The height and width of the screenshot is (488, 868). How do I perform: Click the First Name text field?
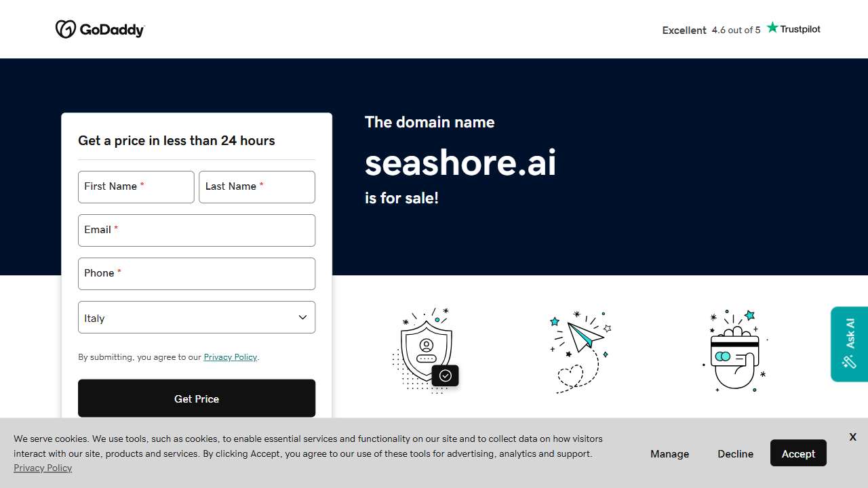[136, 187]
